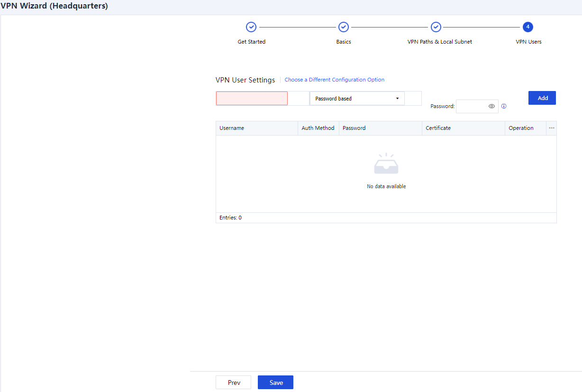The height and width of the screenshot is (392, 582).
Task: Click the step 4 VPN Users circle
Action: tap(528, 27)
